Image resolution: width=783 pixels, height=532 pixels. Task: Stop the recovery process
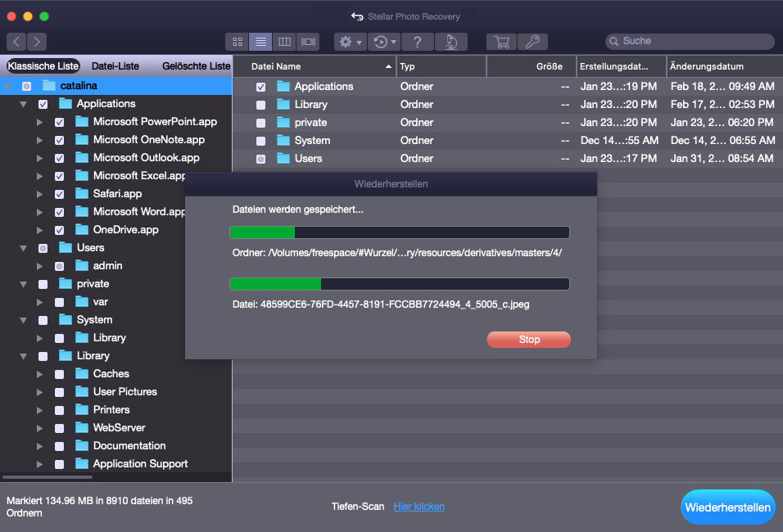point(529,340)
